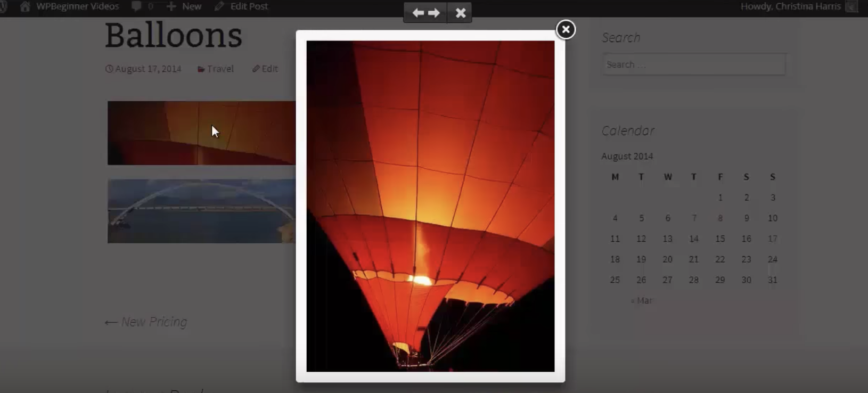Screen dimensions: 868x393
Task: Open the red balloon thumbnail
Action: point(201,133)
